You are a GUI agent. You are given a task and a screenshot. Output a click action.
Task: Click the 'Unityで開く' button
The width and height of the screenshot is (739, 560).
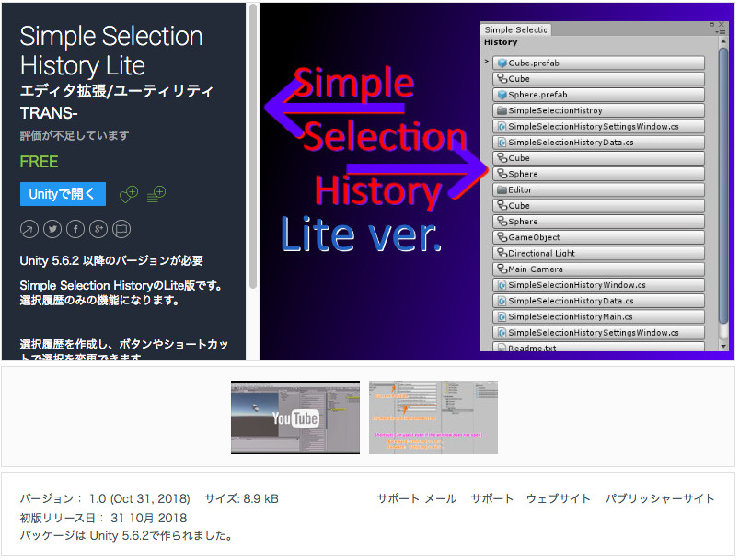[x=63, y=194]
